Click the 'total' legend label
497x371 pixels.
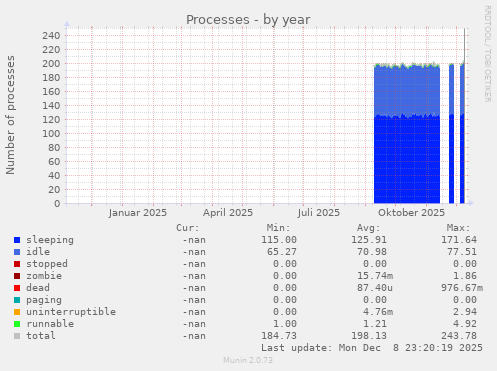click(41, 336)
